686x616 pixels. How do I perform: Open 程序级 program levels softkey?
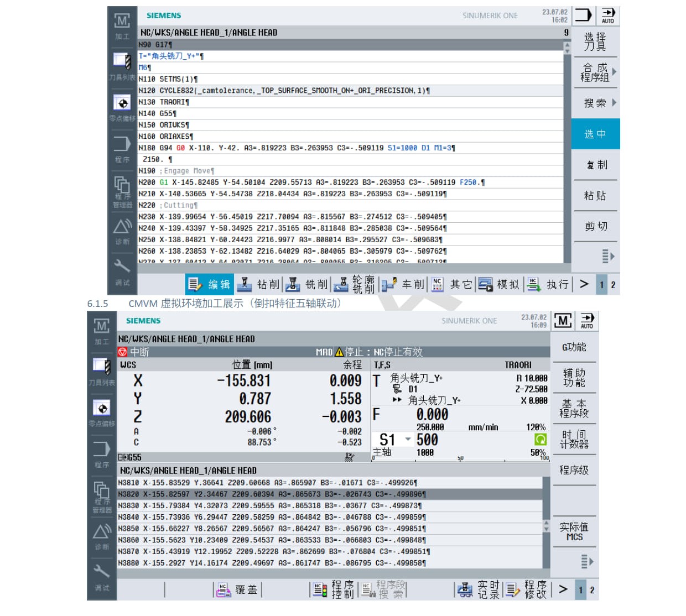[574, 470]
